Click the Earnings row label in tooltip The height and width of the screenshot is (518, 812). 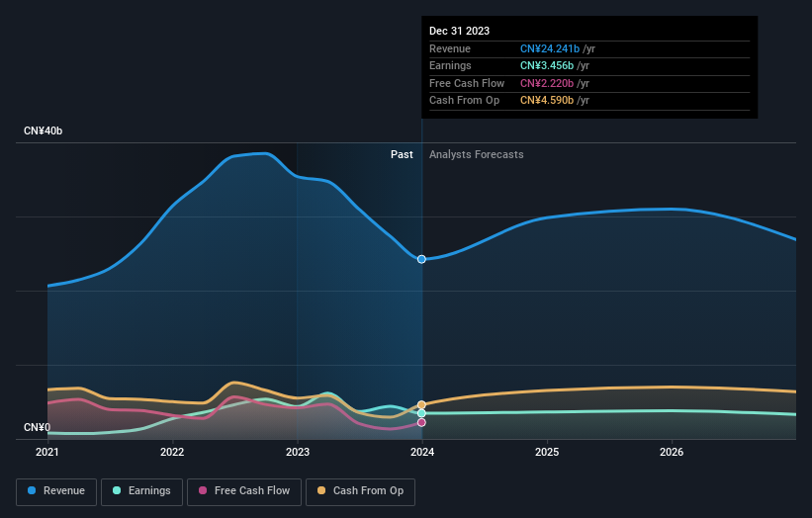click(450, 65)
